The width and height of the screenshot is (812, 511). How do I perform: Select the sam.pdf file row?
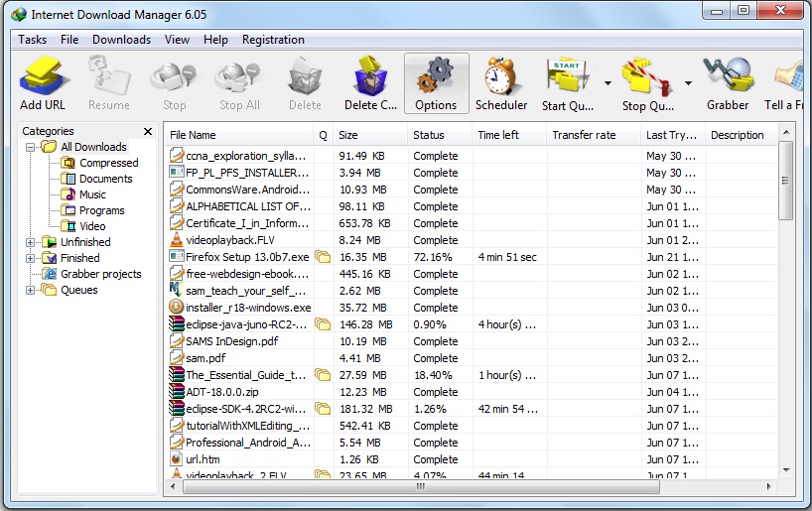coord(472,358)
